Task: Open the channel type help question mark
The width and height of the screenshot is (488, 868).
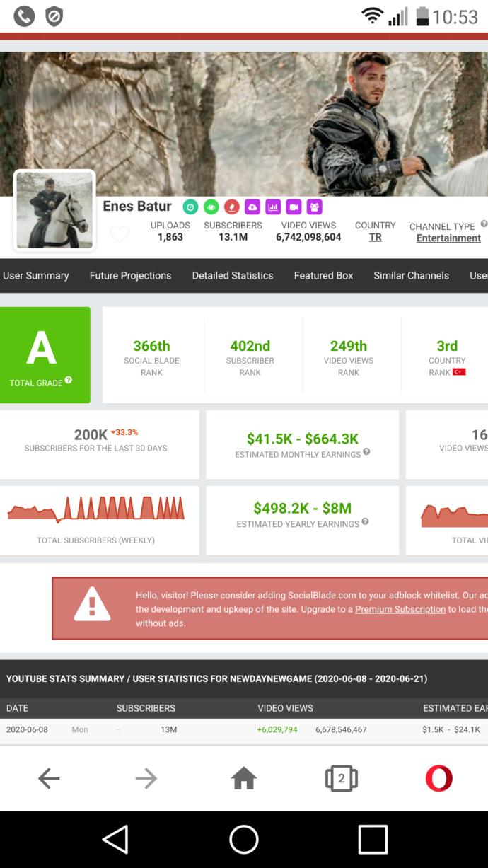Action: pos(484,224)
